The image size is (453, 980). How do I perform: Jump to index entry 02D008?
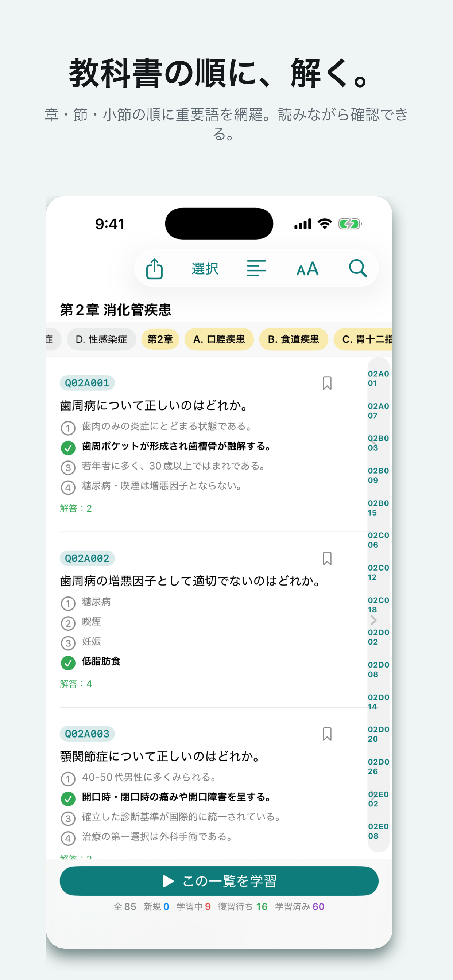pyautogui.click(x=378, y=669)
